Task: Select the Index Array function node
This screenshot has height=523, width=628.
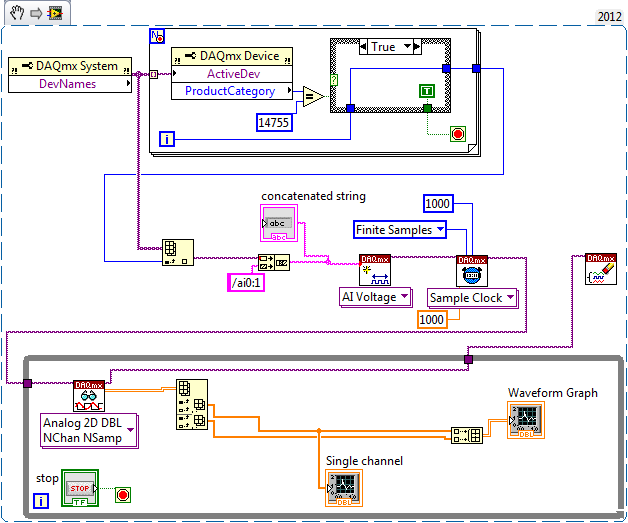Action: [178, 252]
